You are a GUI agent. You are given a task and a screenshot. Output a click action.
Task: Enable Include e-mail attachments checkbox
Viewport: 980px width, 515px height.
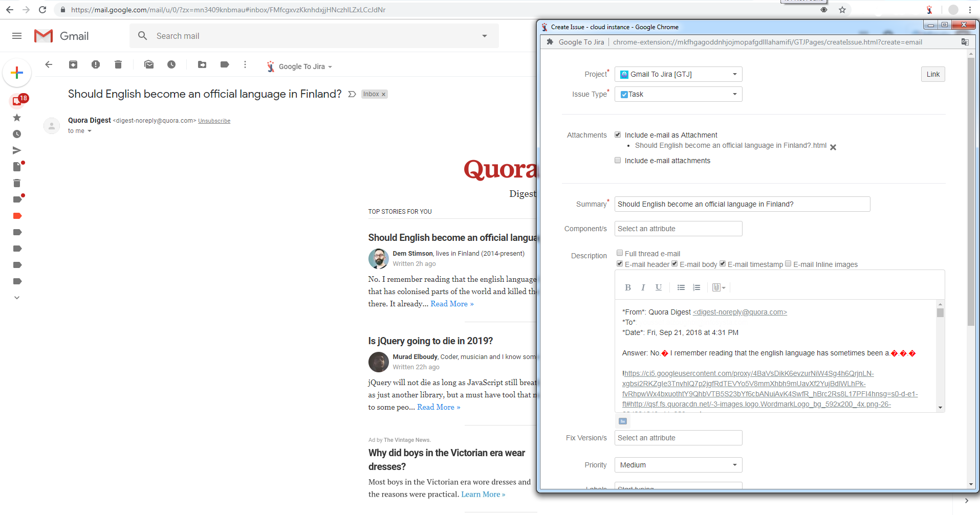tap(618, 161)
